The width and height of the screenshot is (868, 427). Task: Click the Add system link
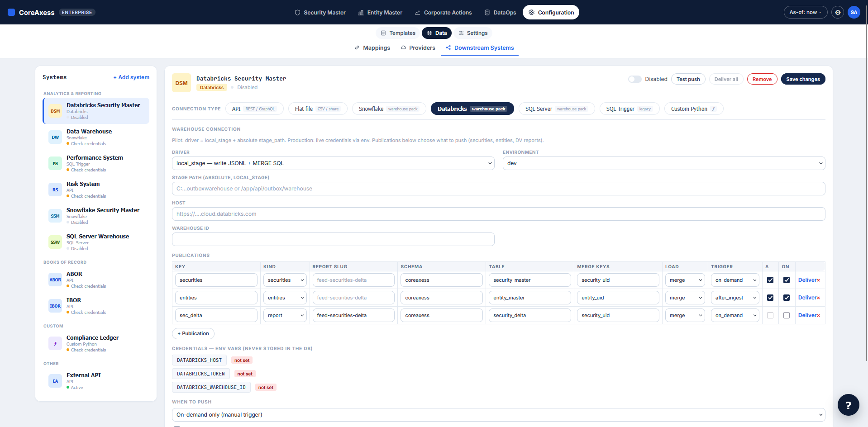(131, 77)
